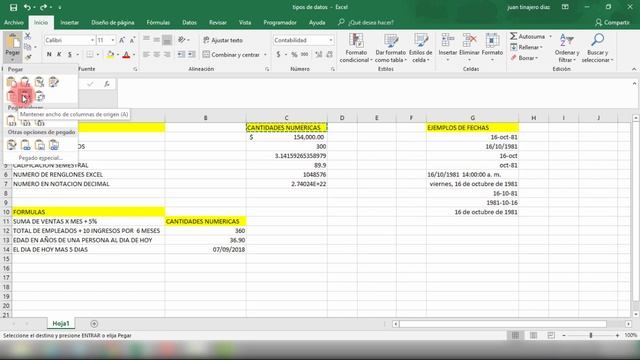Viewport: 640px width, 360px height.
Task: Click the red font color A
Action: pyautogui.click(x=126, y=54)
